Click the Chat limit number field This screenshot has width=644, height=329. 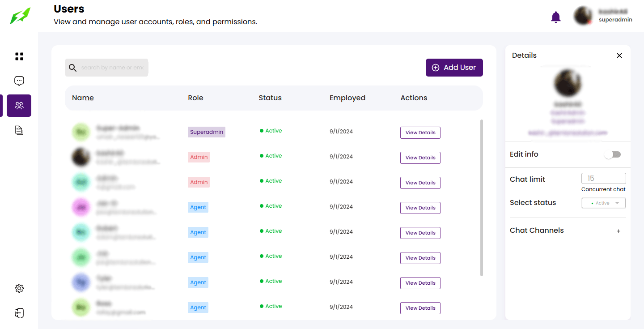point(603,179)
